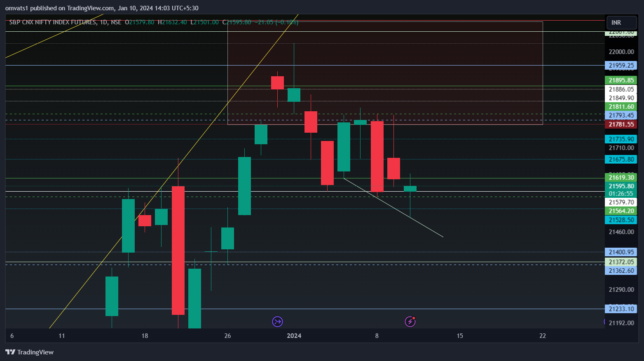Select the 21735.90 cyan price label
Screen dimensions: 644x361
pos(621,139)
